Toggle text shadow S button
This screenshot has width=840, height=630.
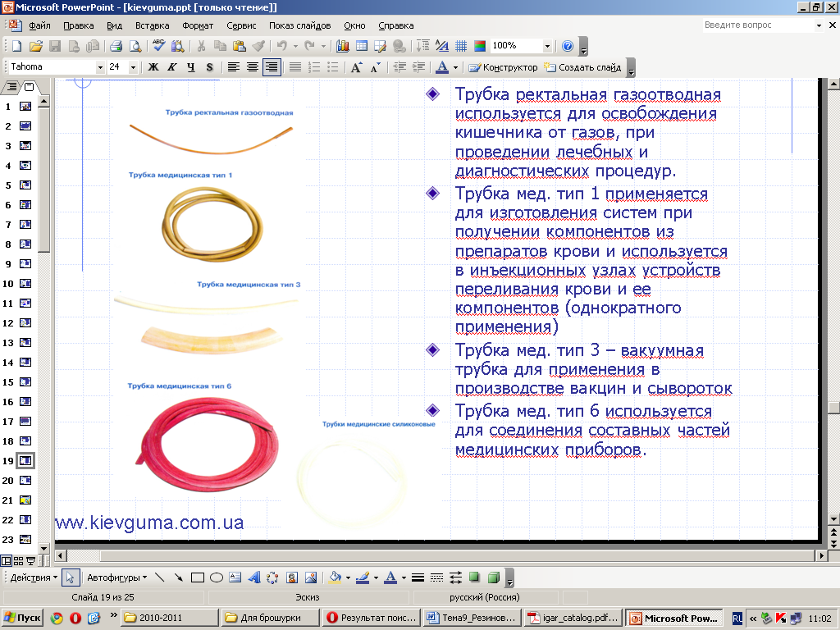tap(209, 67)
